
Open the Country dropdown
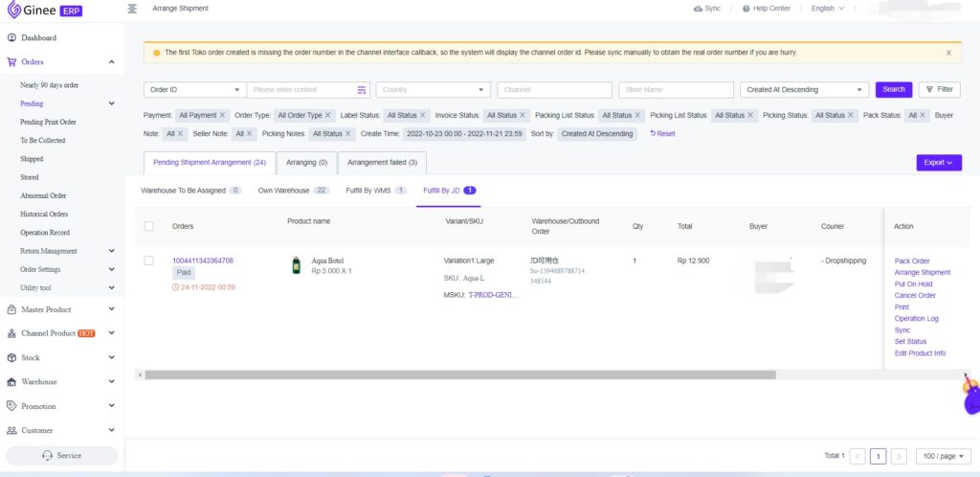pos(434,90)
